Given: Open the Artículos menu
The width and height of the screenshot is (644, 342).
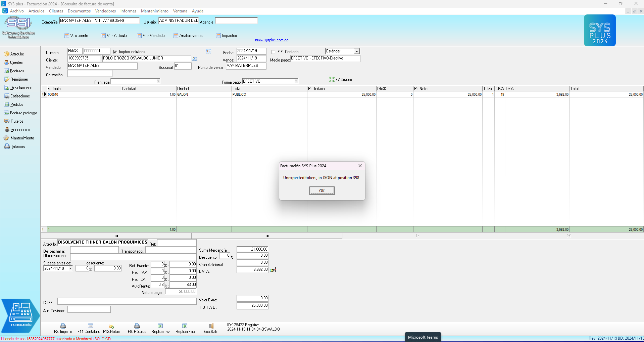Looking at the screenshot, I should click(x=36, y=11).
